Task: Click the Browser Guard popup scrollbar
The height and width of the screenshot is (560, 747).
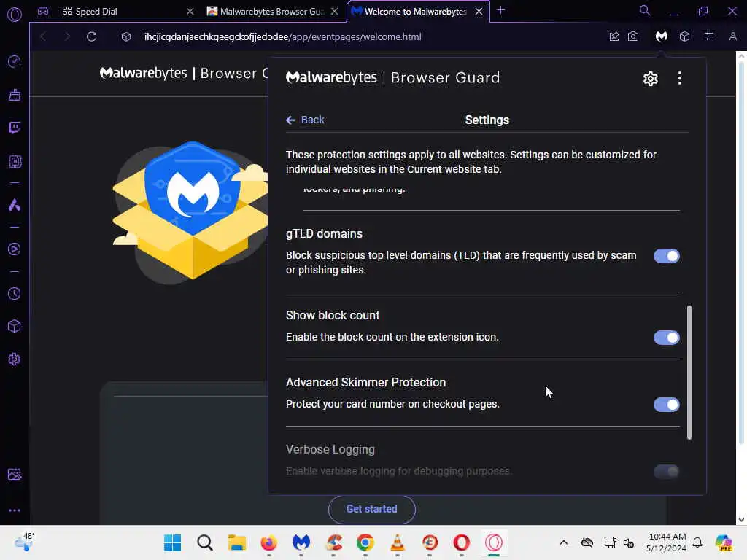Action: 689,373
